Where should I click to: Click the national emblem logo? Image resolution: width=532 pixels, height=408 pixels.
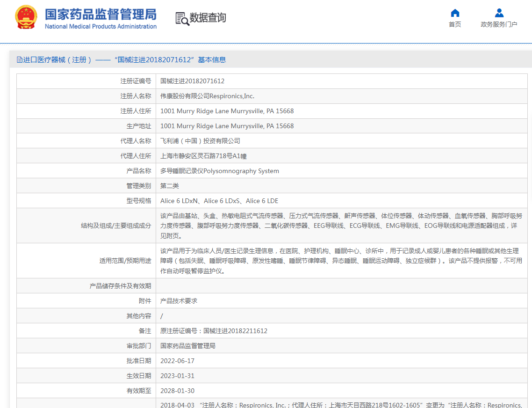tap(26, 17)
